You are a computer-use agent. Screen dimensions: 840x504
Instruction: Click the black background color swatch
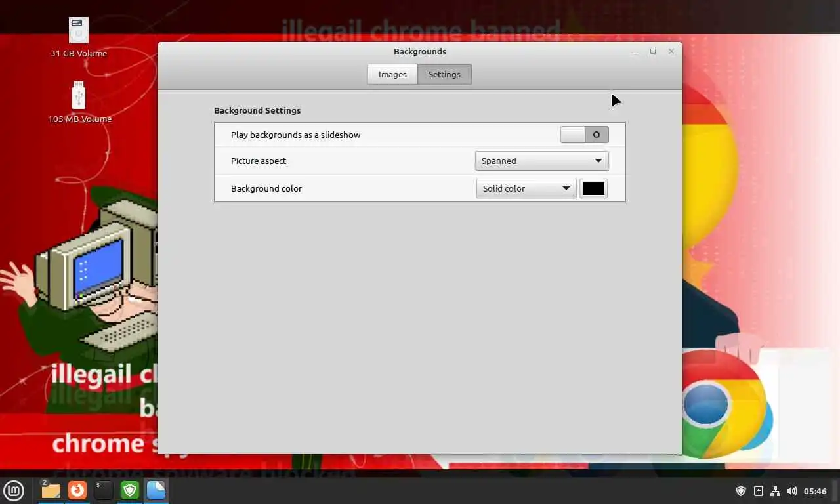593,188
